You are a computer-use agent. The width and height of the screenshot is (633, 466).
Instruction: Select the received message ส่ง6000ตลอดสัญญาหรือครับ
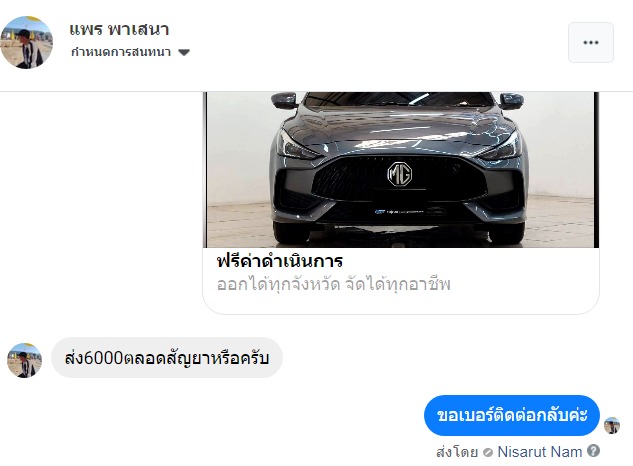tap(167, 358)
